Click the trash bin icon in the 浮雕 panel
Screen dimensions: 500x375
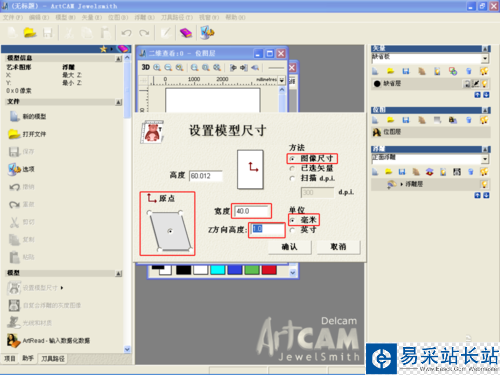coord(470,172)
